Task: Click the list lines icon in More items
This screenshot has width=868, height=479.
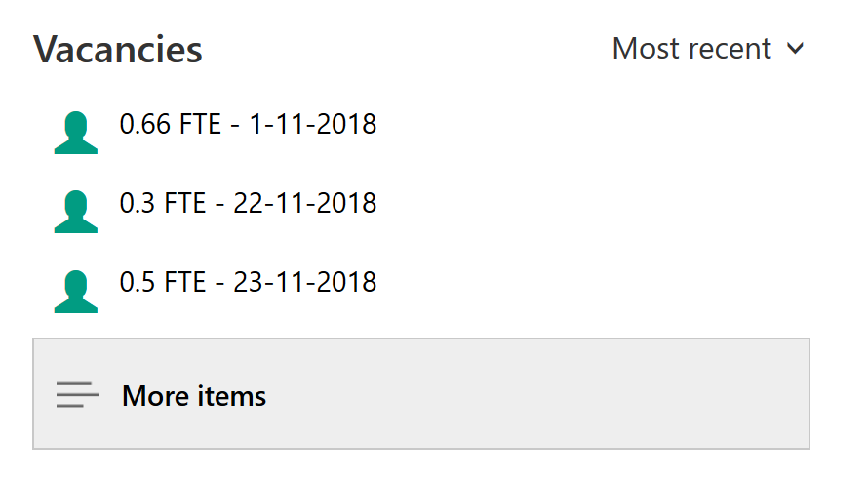Action: coord(77,395)
